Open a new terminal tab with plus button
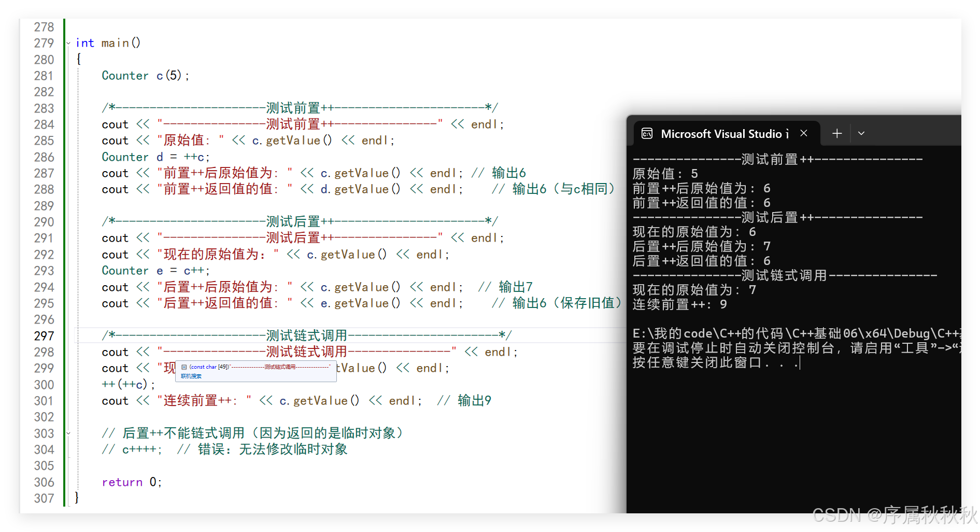Screen dimensions: 980x532 point(837,134)
